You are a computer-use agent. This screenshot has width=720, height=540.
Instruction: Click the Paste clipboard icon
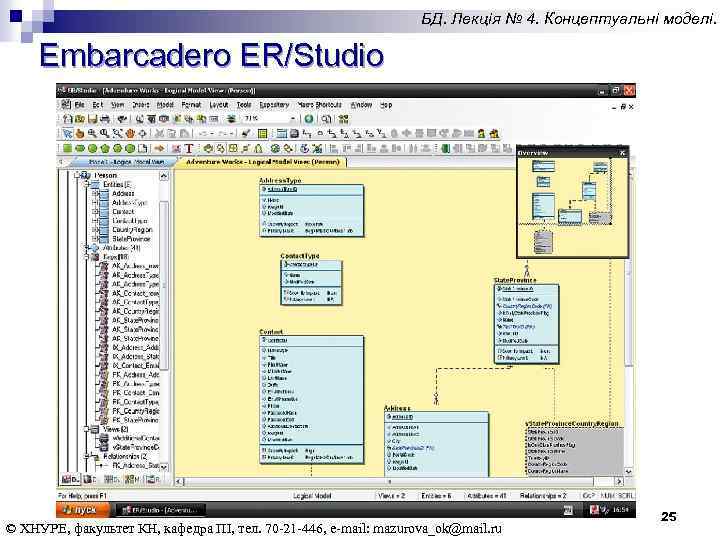click(184, 134)
